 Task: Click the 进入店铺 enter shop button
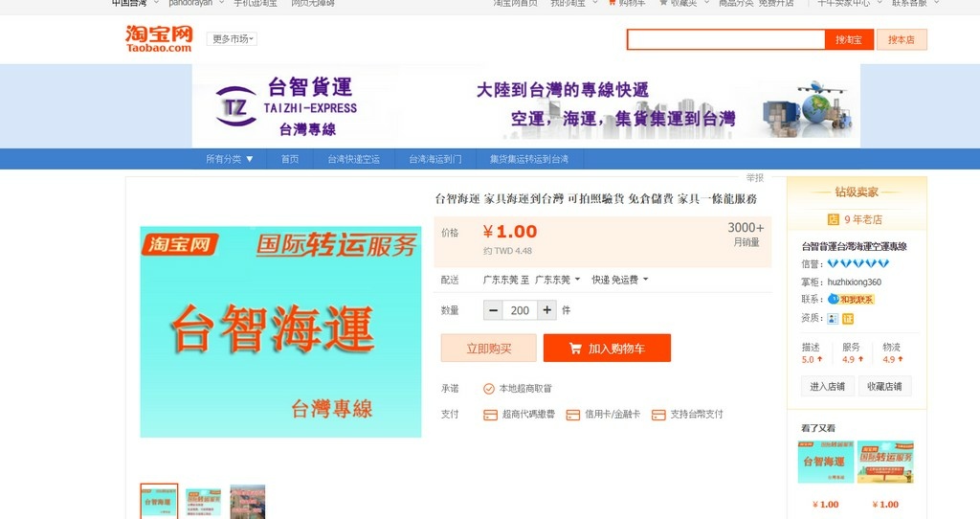[828, 387]
